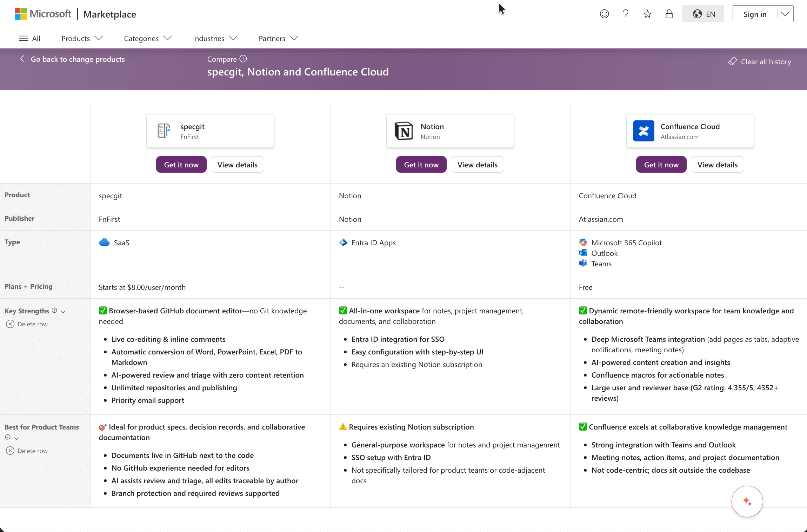Open the Sign in dropdown arrow
The width and height of the screenshot is (807, 532).
tap(785, 14)
